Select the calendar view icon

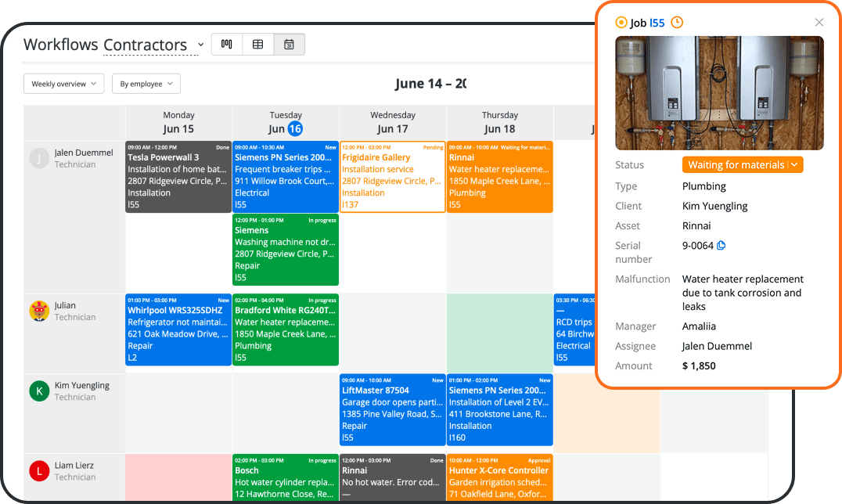tap(289, 44)
